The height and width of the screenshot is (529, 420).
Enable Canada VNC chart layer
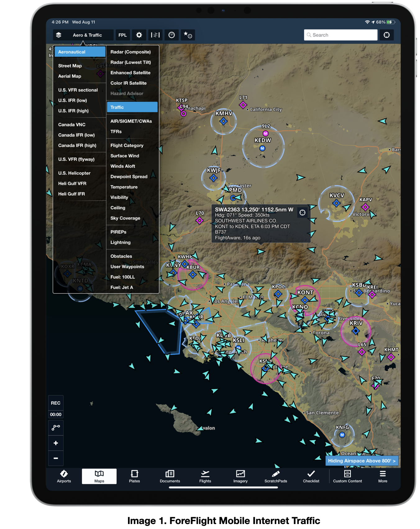[72, 124]
